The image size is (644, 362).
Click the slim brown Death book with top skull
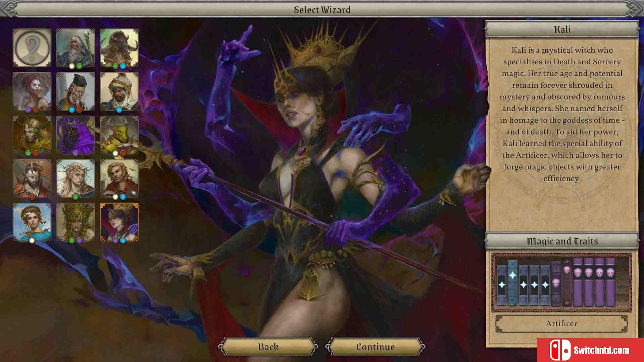coord(567,283)
